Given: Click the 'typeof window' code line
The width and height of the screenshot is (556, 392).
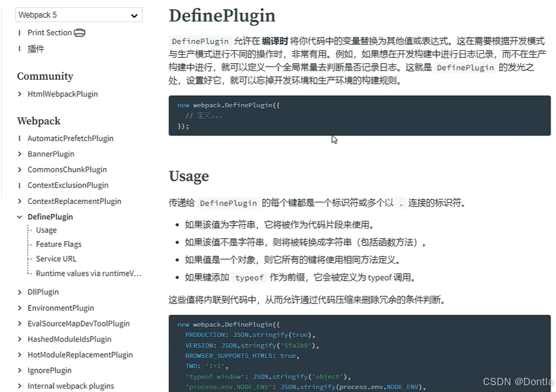Looking at the screenshot, I should pos(268,376).
